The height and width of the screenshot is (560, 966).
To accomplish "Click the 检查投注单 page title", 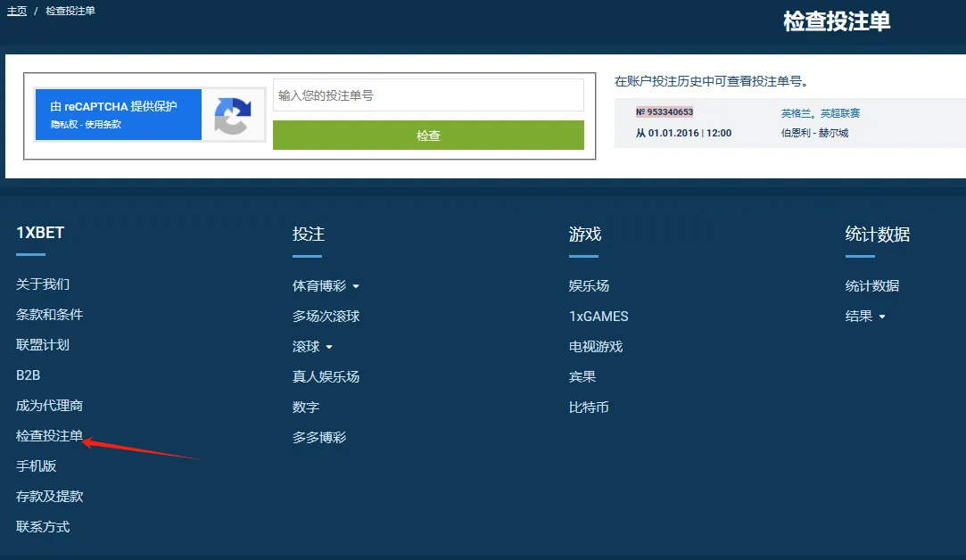I will (x=837, y=21).
